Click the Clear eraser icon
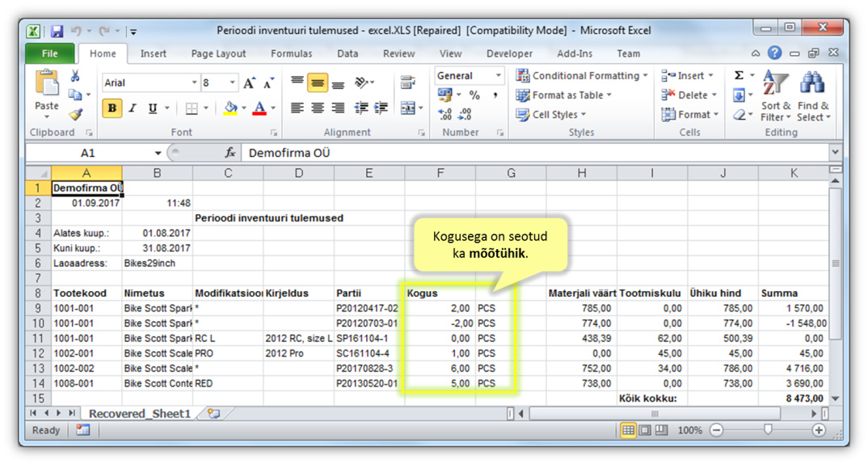The image size is (868, 465). click(x=739, y=115)
